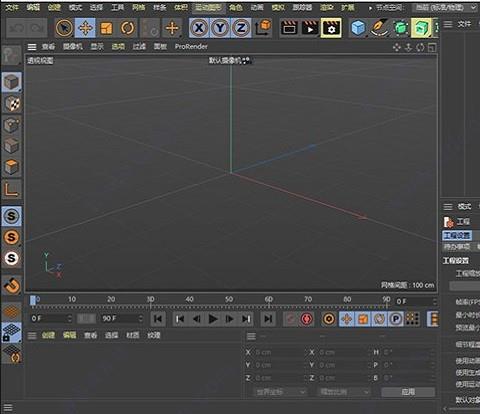Toggle parameter P keyframe recording icon
This screenshot has height=414, width=480.
396,319
